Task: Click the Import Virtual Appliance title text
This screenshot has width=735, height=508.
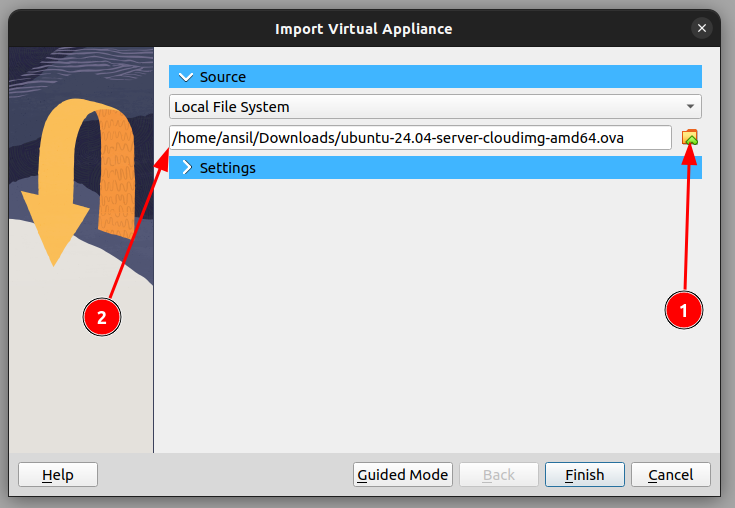Action: (364, 29)
